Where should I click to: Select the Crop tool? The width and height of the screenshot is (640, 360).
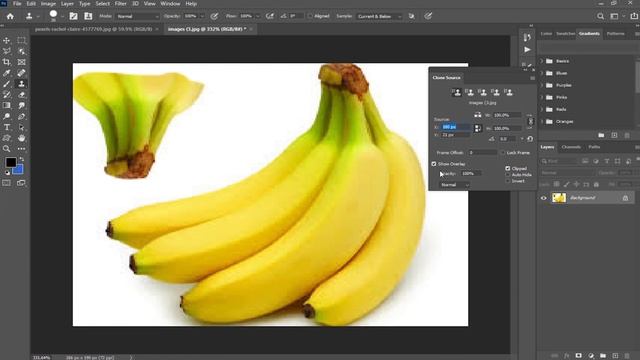click(7, 62)
